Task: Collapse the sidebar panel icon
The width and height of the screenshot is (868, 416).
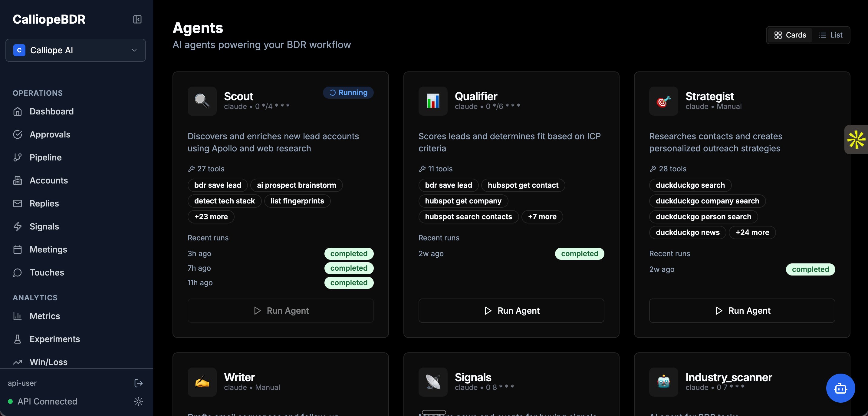Action: click(137, 19)
